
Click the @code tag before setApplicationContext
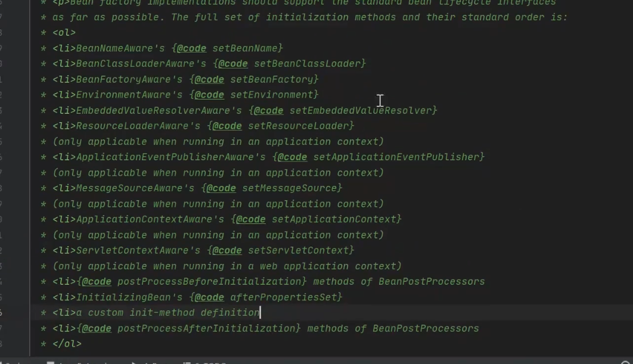point(251,219)
